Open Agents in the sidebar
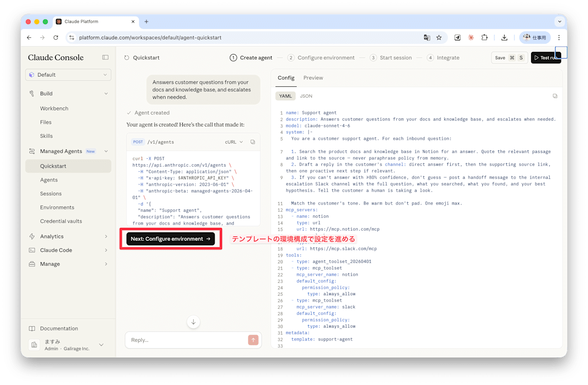The image size is (588, 385). tap(49, 180)
